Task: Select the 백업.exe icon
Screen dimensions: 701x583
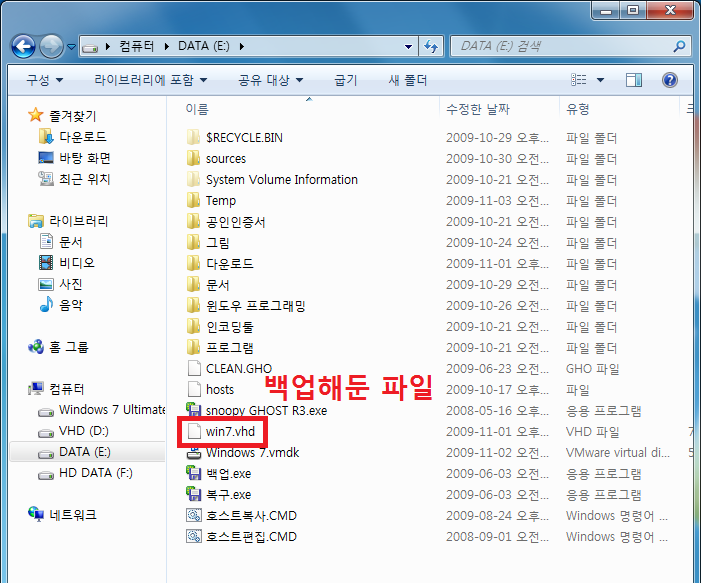Action: 193,473
